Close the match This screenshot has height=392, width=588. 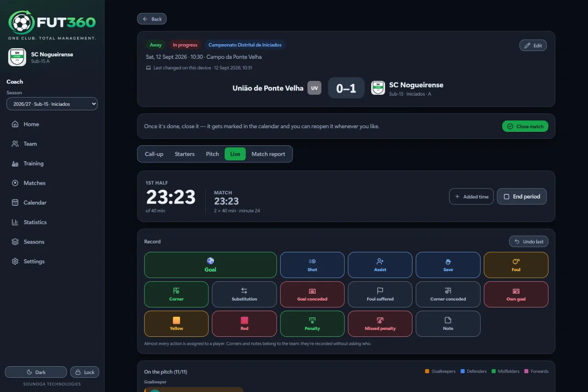pos(525,126)
